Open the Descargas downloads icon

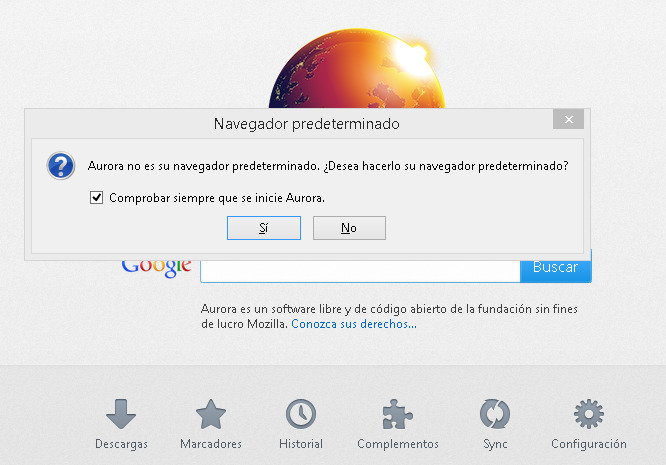(121, 414)
